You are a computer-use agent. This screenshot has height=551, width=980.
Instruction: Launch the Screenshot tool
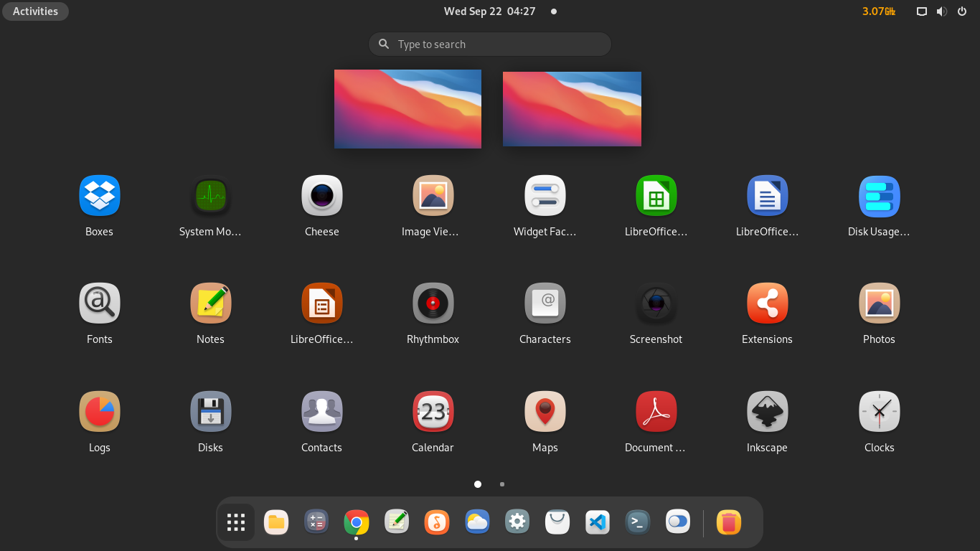coord(656,303)
